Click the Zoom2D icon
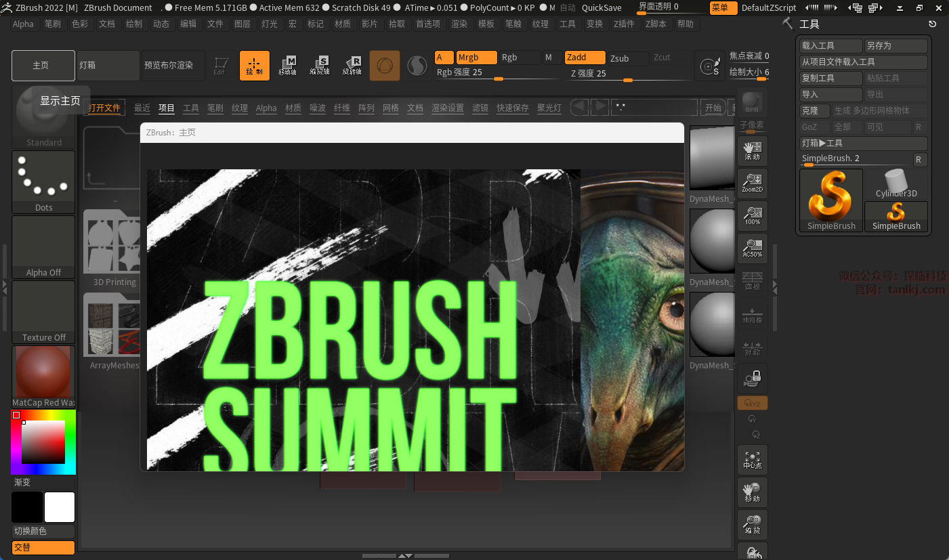This screenshot has height=560, width=949. [752, 184]
